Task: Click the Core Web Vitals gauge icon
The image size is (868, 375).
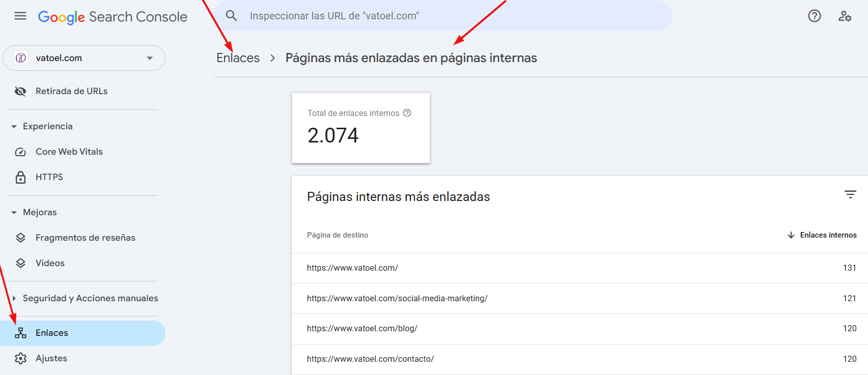Action: [x=20, y=152]
